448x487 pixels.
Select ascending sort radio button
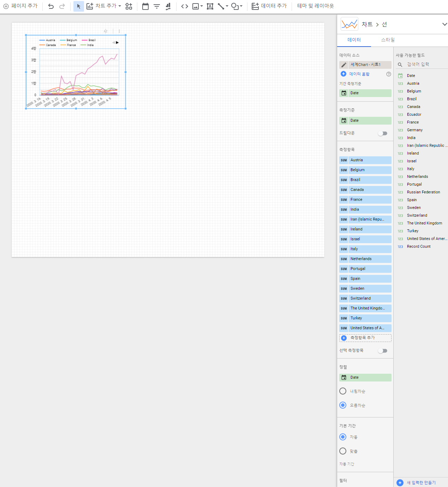343,405
